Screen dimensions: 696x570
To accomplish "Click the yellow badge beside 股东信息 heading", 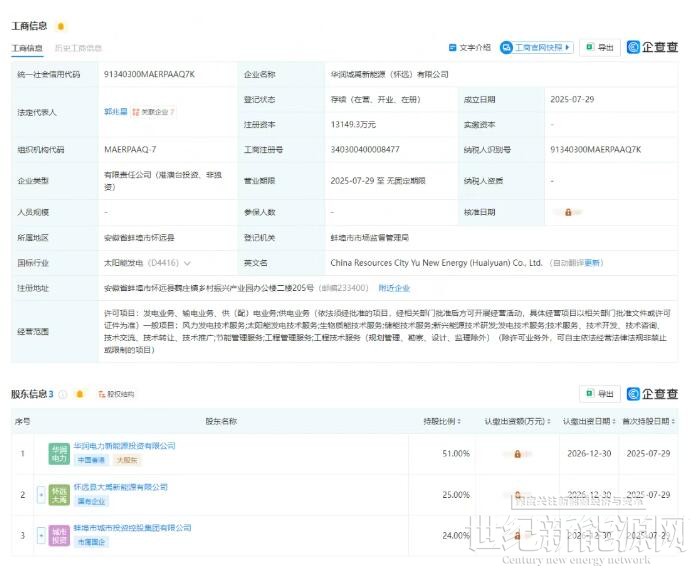I will click(x=80, y=394).
